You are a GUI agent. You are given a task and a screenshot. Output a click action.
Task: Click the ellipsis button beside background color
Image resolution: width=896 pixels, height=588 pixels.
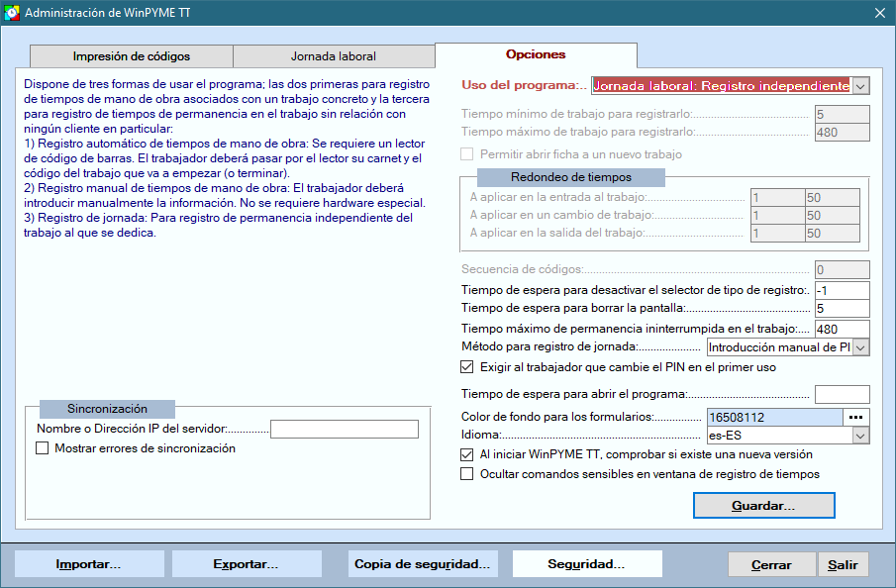(856, 418)
